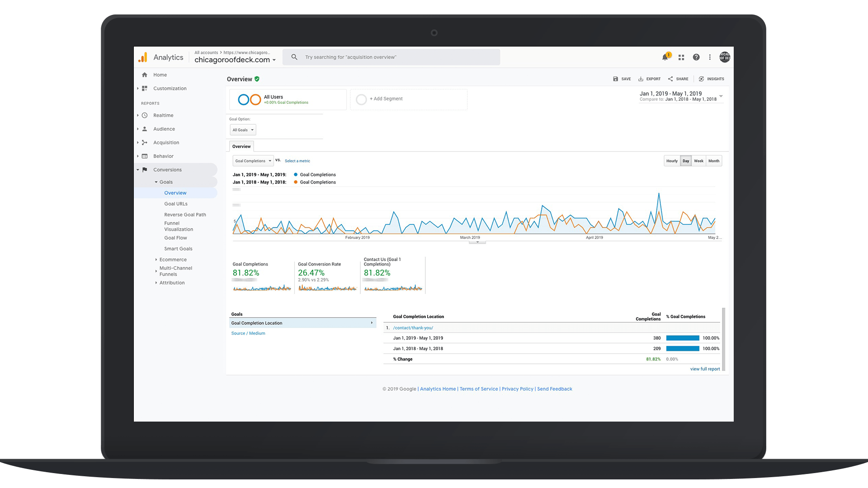Select a metric via VS selector
Screen dimensions: 868x488
click(x=297, y=160)
